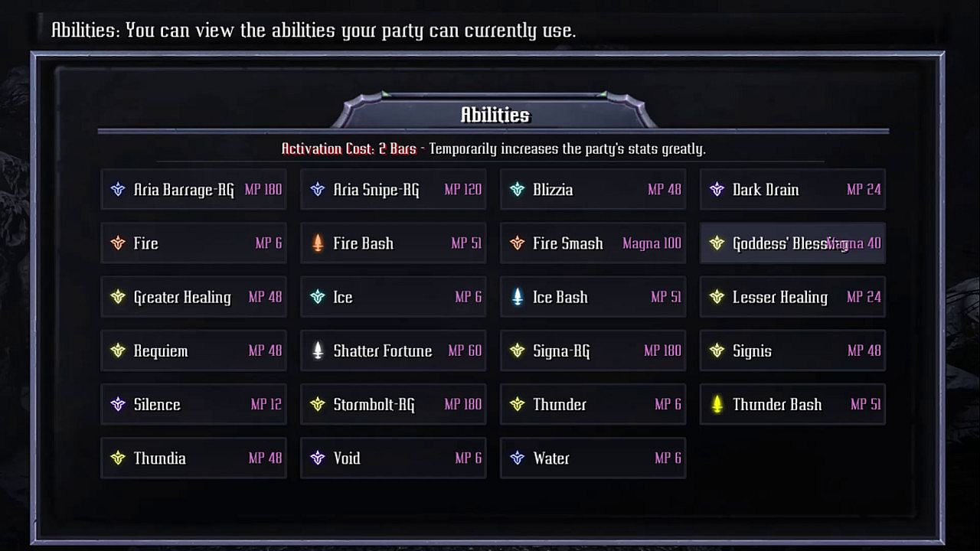The width and height of the screenshot is (980, 551).
Task: Click the Blizzia teal emblem icon
Action: pyautogui.click(x=518, y=190)
